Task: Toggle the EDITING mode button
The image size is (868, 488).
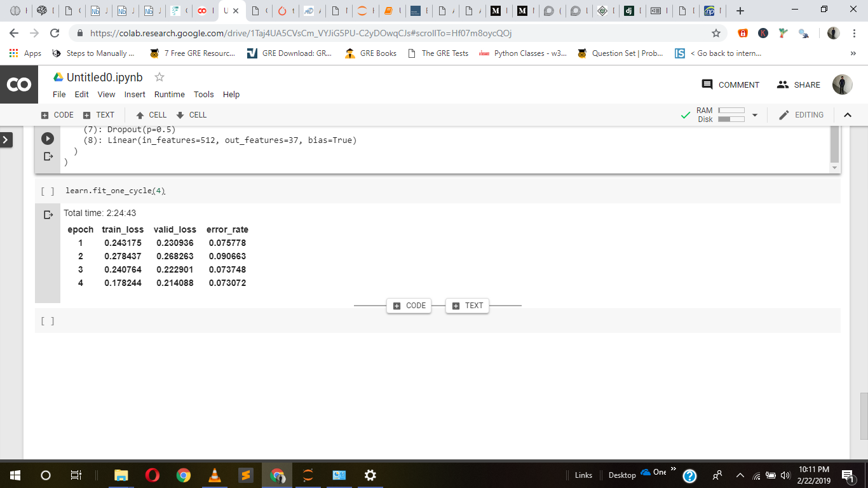Action: pyautogui.click(x=801, y=115)
